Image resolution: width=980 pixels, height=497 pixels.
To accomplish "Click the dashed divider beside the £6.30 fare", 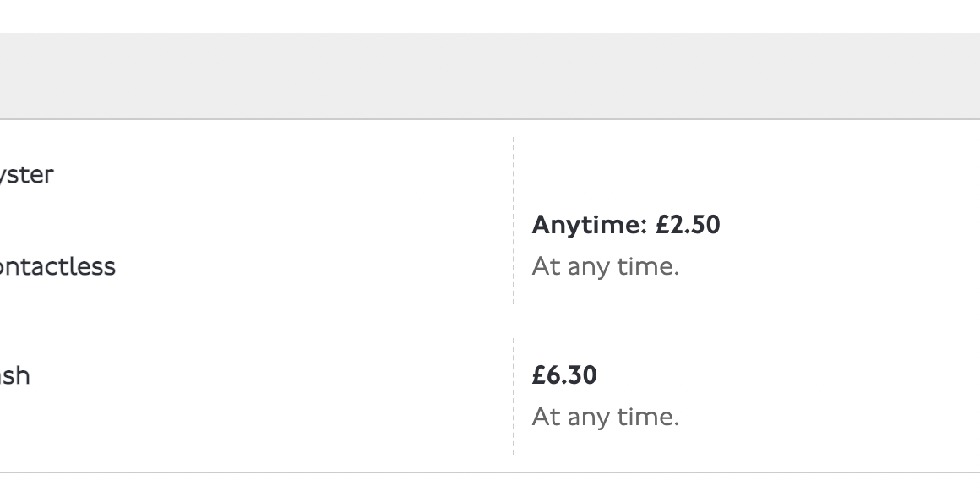I will pyautogui.click(x=514, y=396).
